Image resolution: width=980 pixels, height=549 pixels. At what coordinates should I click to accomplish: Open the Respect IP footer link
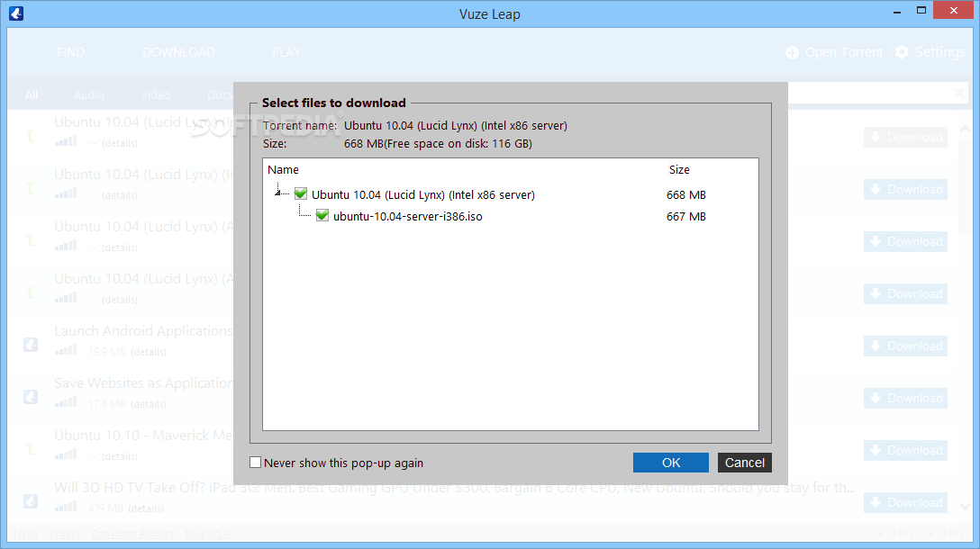(208, 534)
